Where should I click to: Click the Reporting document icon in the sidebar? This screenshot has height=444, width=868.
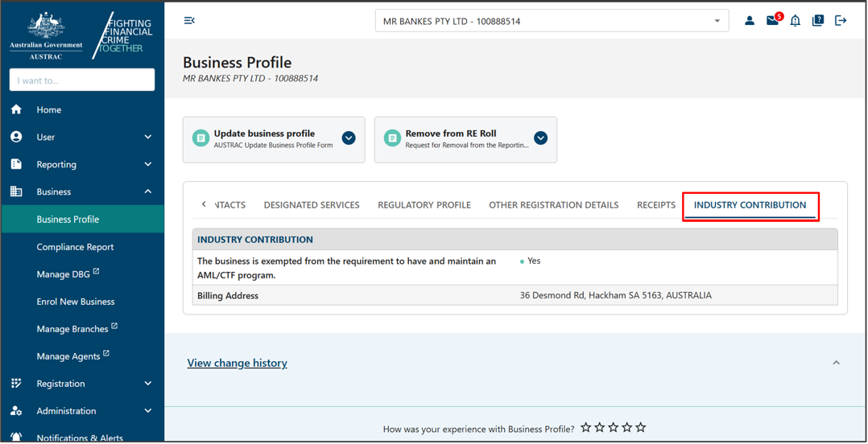(x=17, y=164)
